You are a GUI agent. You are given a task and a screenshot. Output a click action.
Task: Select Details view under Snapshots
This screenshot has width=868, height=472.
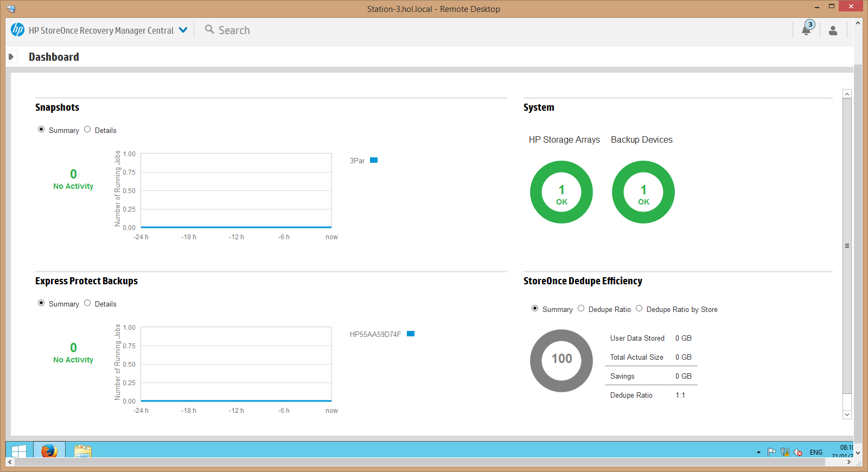click(x=87, y=129)
